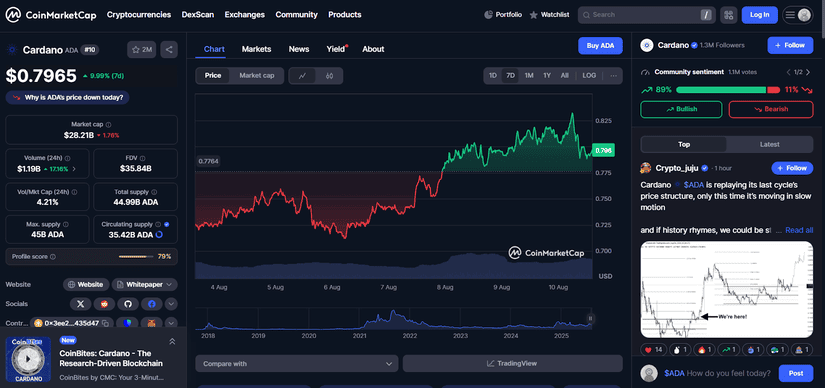Click the chart range pause handle
This screenshot has width=825, height=388.
coord(590,318)
